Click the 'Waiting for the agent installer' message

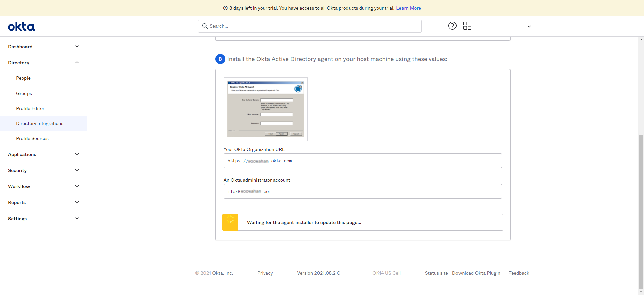click(x=304, y=222)
